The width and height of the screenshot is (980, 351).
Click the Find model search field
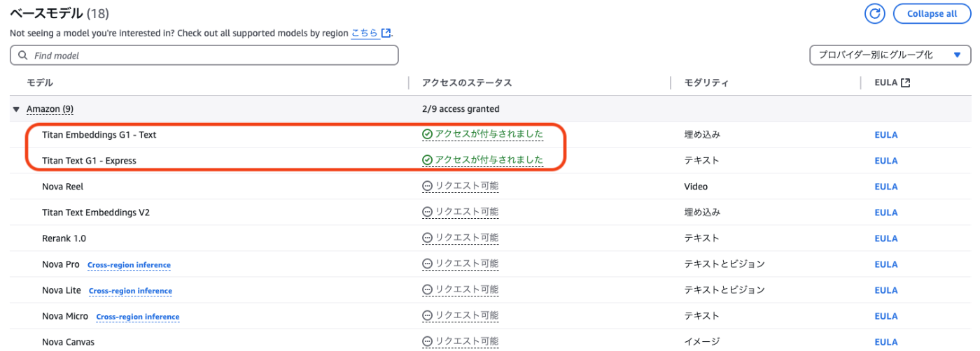pyautogui.click(x=204, y=55)
